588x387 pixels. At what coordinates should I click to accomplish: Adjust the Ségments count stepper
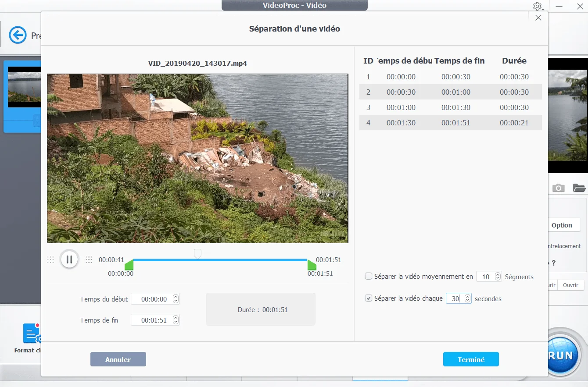[498, 277]
